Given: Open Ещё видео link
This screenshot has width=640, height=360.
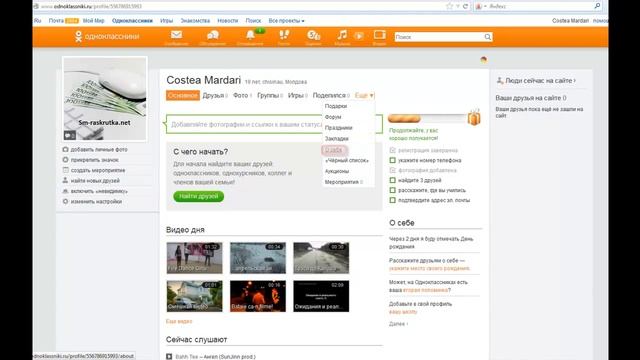Looking at the screenshot, I should [179, 321].
